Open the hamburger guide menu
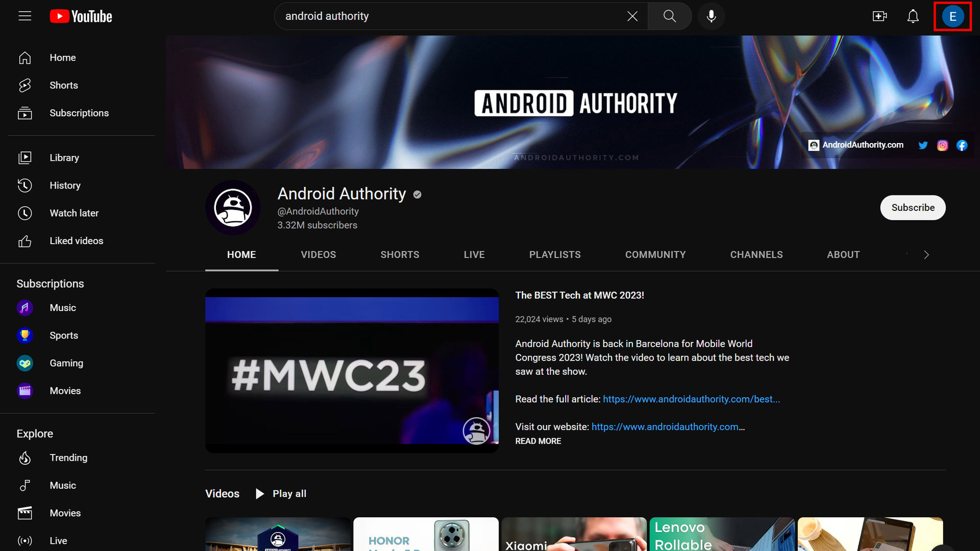The width and height of the screenshot is (980, 551). (x=24, y=16)
